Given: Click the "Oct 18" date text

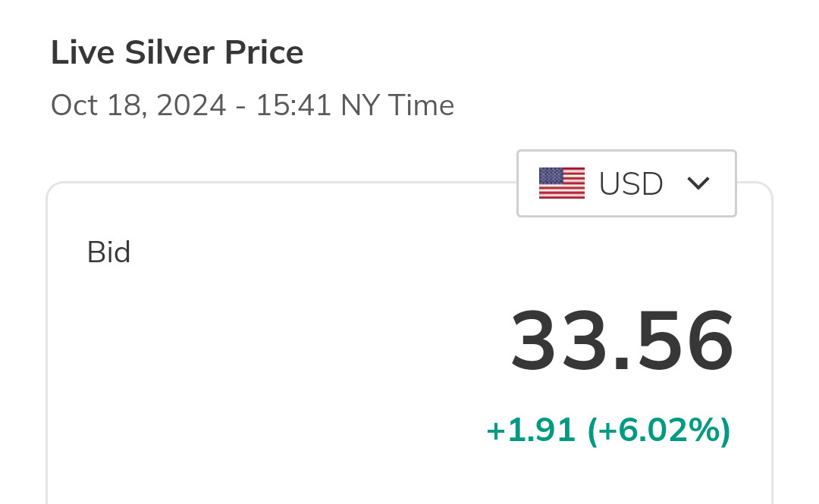Looking at the screenshot, I should pos(96,105).
